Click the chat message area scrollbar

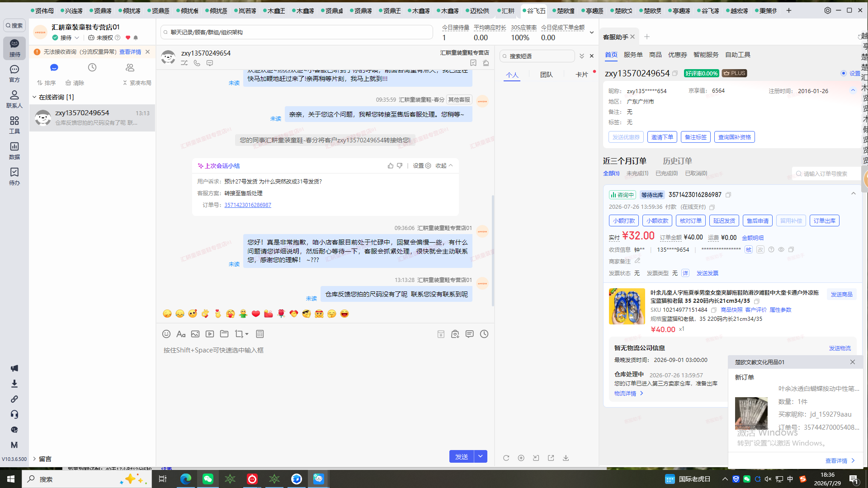(x=493, y=250)
